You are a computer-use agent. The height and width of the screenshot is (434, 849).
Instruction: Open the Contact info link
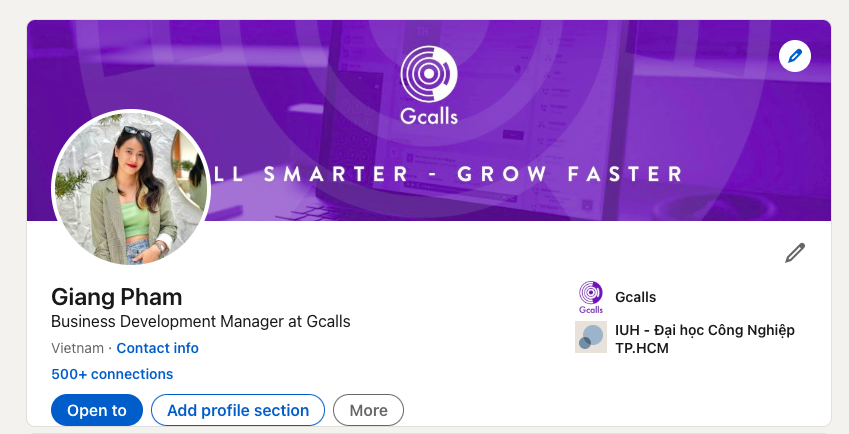(157, 348)
